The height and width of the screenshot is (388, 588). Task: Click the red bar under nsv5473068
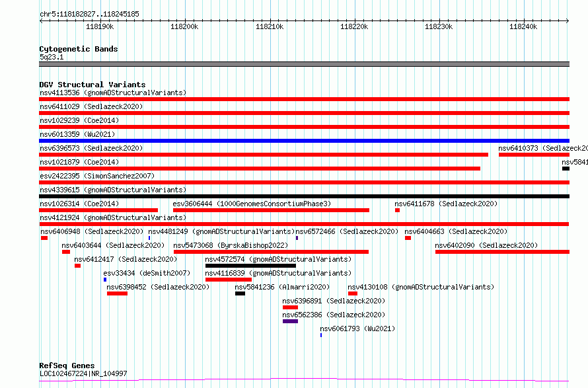coord(271,252)
